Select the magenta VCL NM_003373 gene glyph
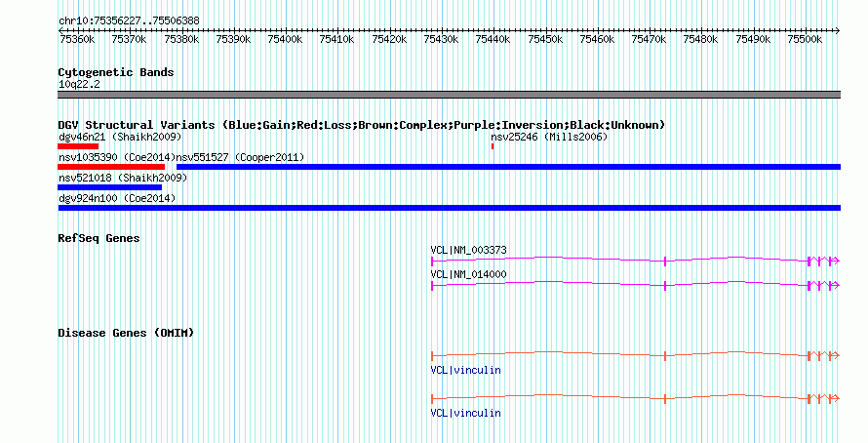The width and height of the screenshot is (868, 443). click(x=636, y=261)
